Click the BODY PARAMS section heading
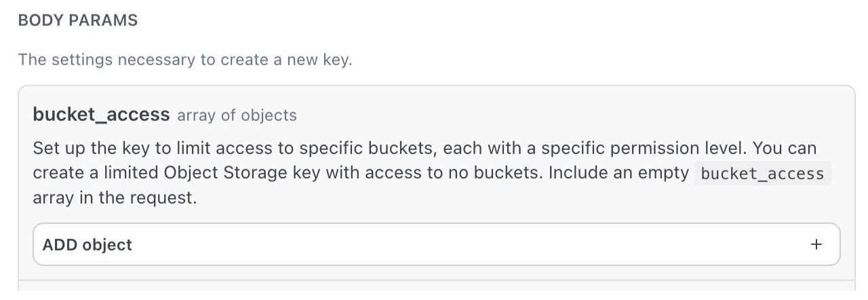 pyautogui.click(x=78, y=20)
